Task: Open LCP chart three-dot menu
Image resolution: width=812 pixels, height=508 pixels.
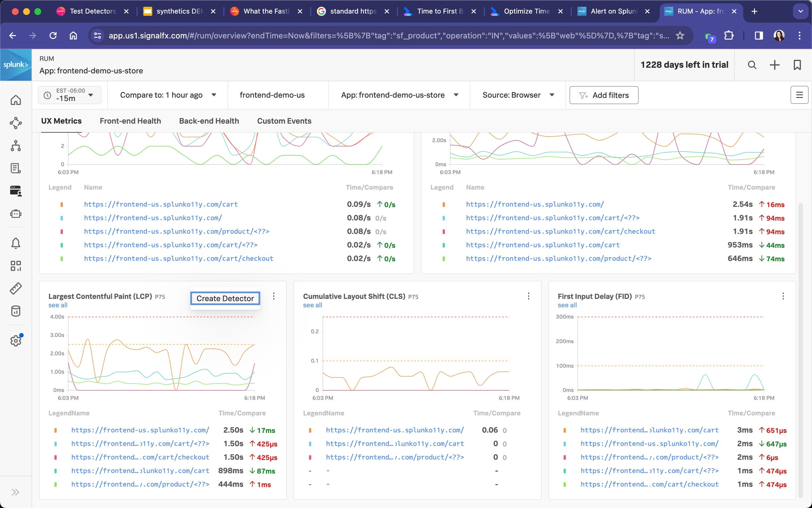Action: (x=274, y=296)
